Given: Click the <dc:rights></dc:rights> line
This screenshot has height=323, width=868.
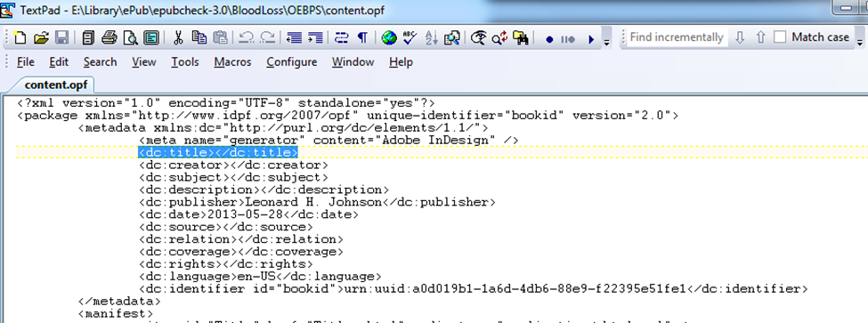Looking at the screenshot, I should [x=226, y=264].
